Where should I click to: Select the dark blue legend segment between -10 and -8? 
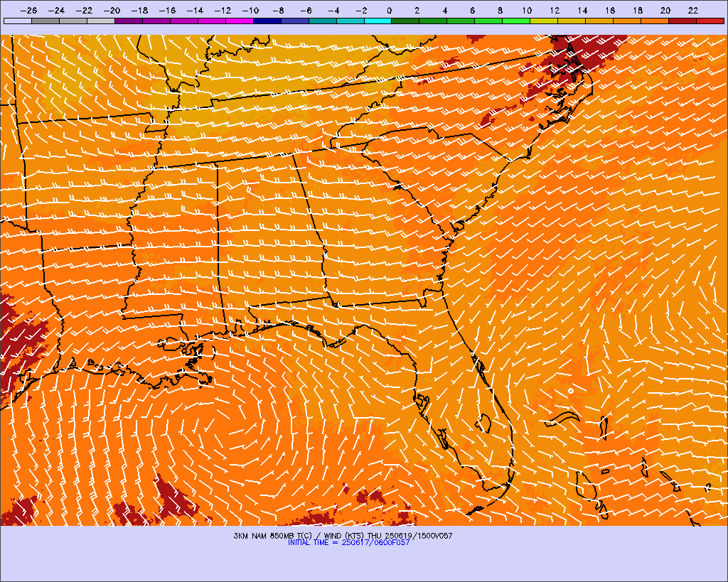(267, 21)
